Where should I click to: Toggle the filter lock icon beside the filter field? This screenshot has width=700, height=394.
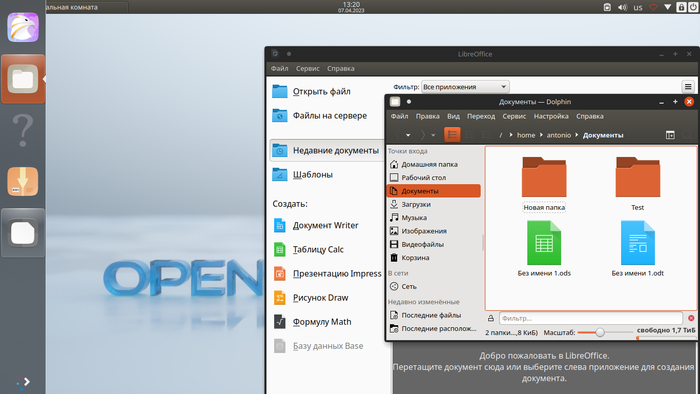491,318
